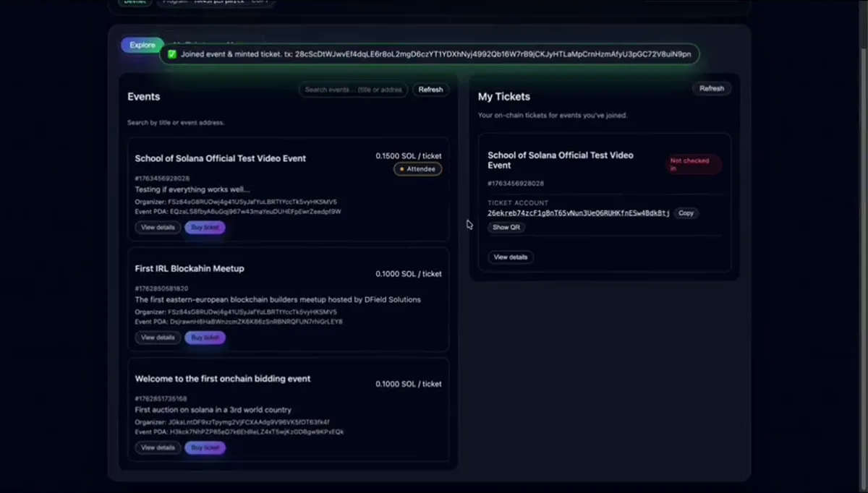
Task: Click 'Your on-chain tickets' subtitle text
Action: (553, 115)
